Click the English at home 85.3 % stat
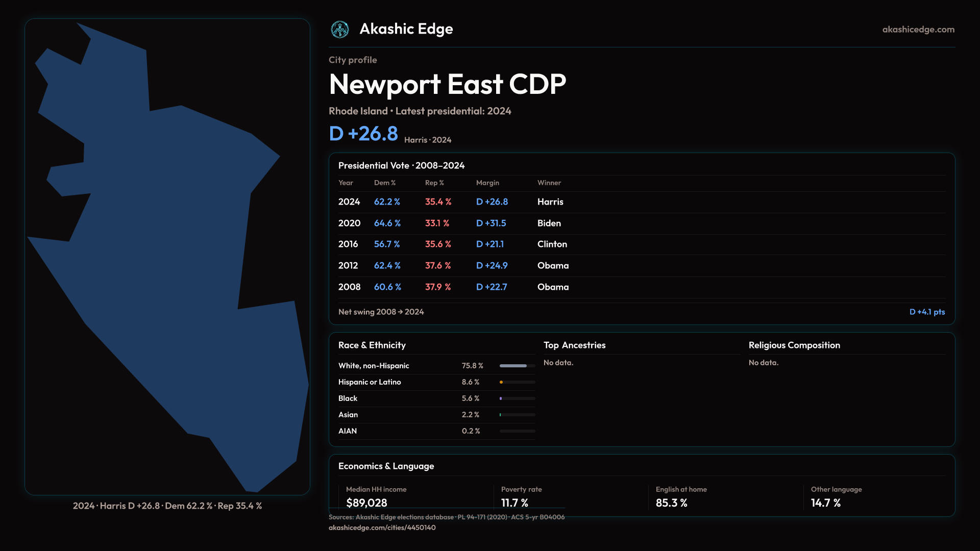 tap(671, 503)
